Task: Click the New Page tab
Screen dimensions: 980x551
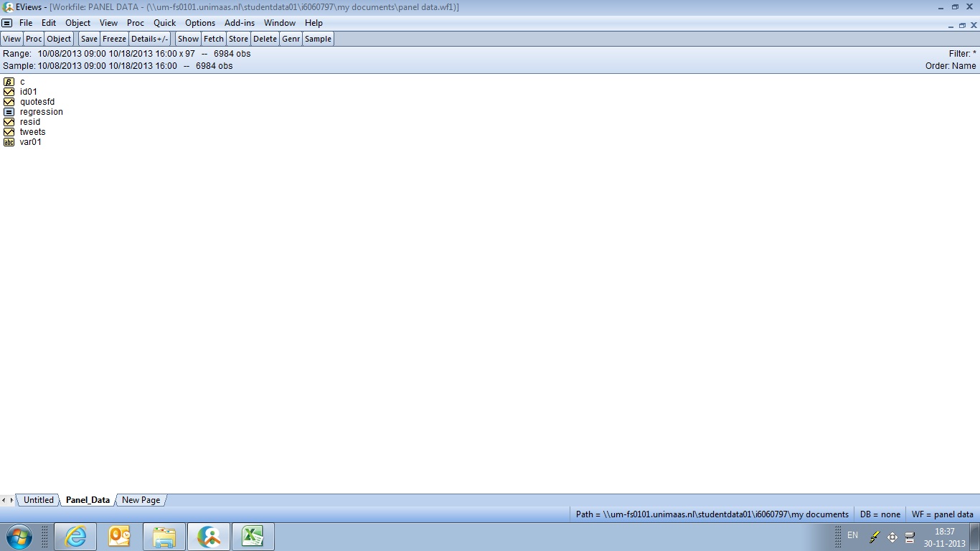Action: tap(141, 500)
